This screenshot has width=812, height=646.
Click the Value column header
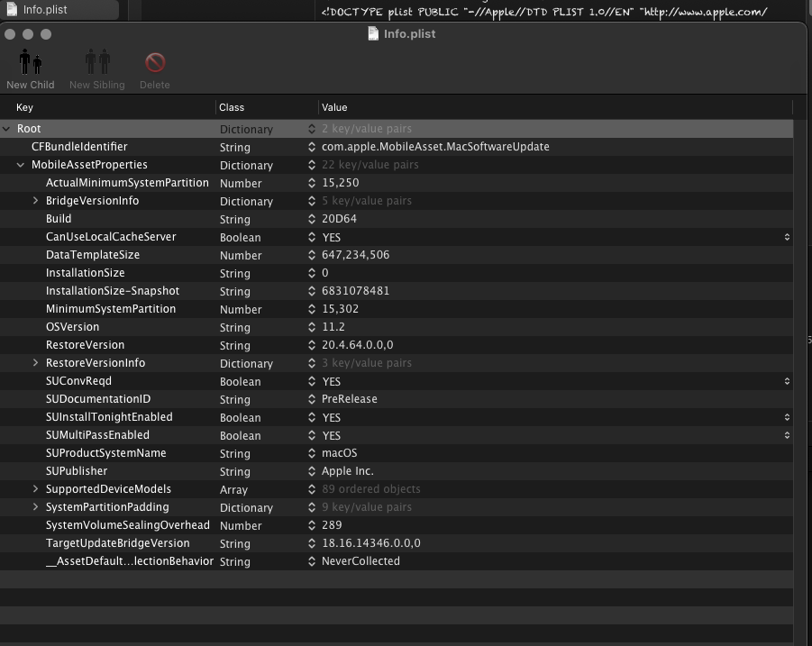556,107
